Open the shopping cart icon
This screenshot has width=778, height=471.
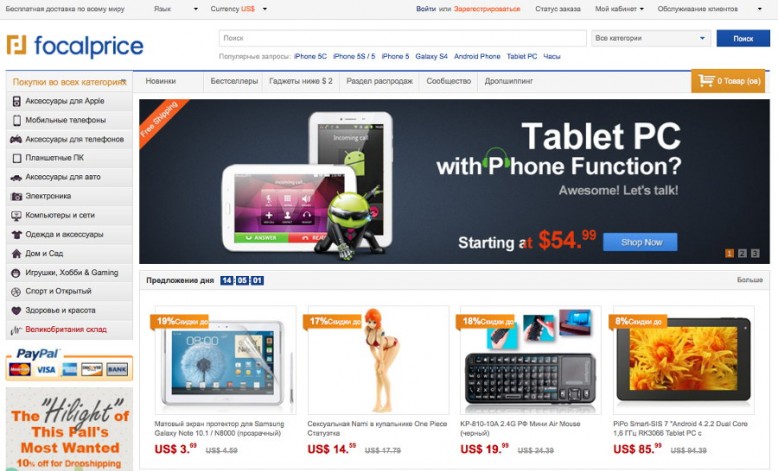706,80
